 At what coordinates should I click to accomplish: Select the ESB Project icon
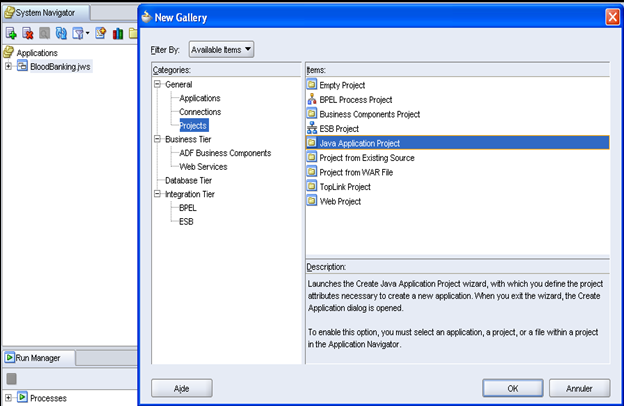(x=312, y=129)
